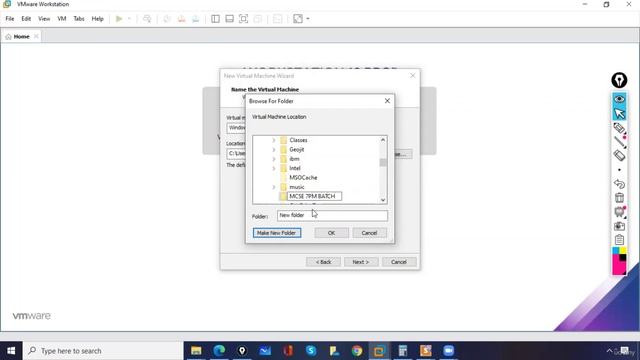Click the Make New Folder button

277,233
